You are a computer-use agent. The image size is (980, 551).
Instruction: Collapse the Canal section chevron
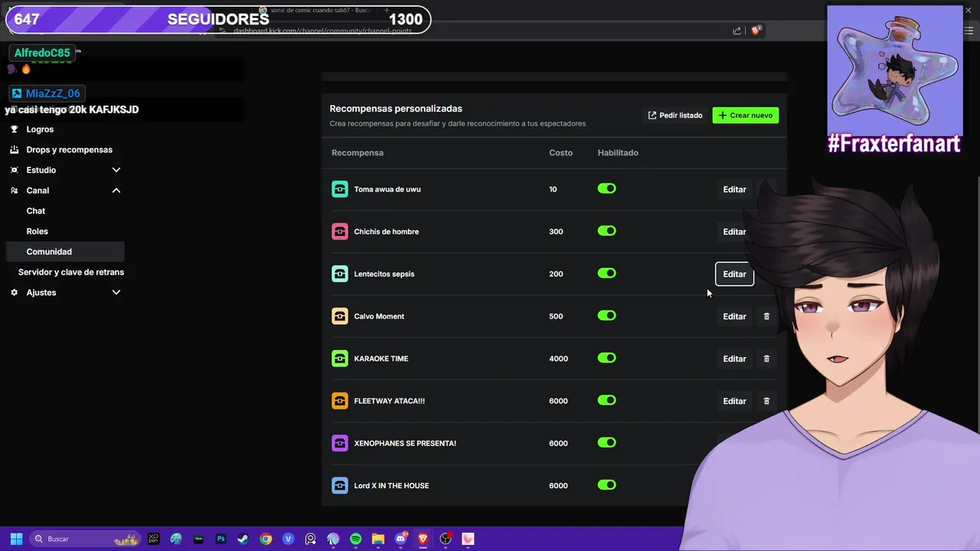pyautogui.click(x=116, y=190)
